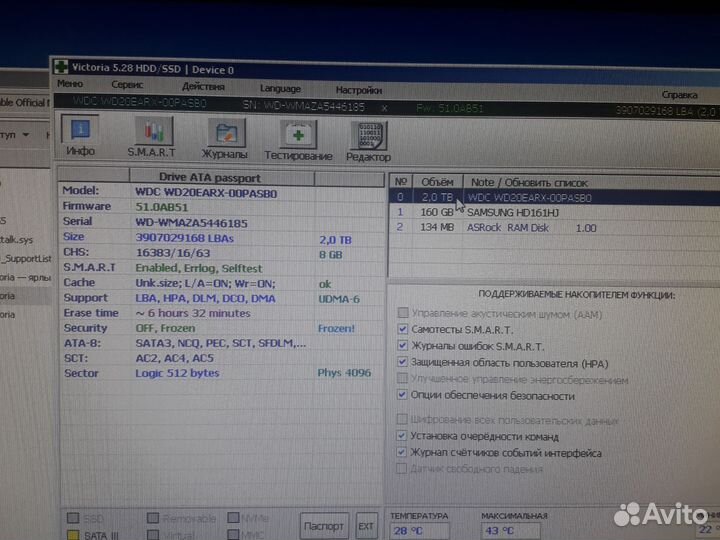
Task: Open the Редактор hex editor
Action: pyautogui.click(x=368, y=143)
